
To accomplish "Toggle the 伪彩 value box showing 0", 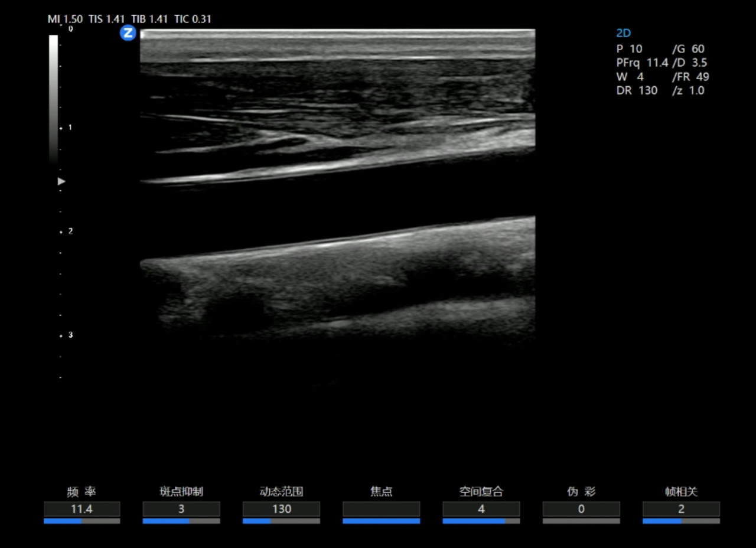I will [581, 509].
